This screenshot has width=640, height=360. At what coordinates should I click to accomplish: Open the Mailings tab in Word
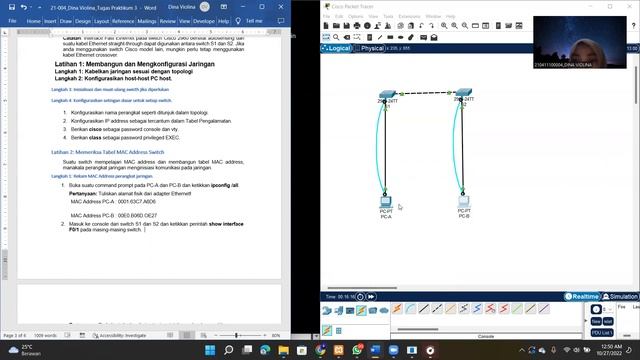pos(147,21)
